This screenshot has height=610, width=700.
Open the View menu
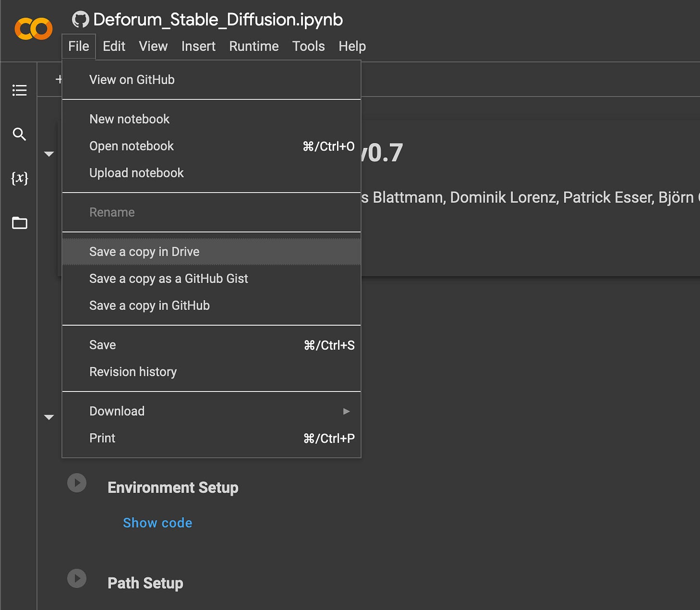153,46
